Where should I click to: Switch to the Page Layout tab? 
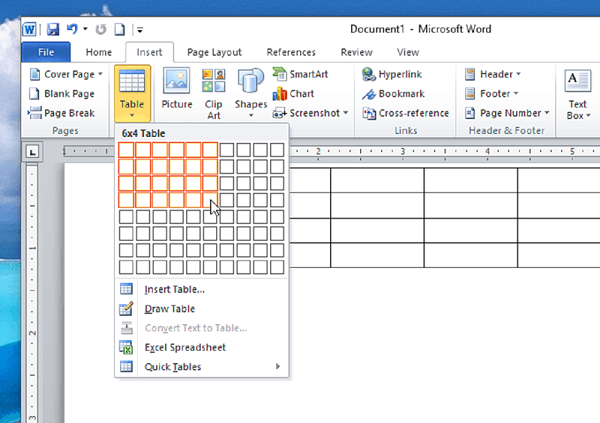point(214,52)
